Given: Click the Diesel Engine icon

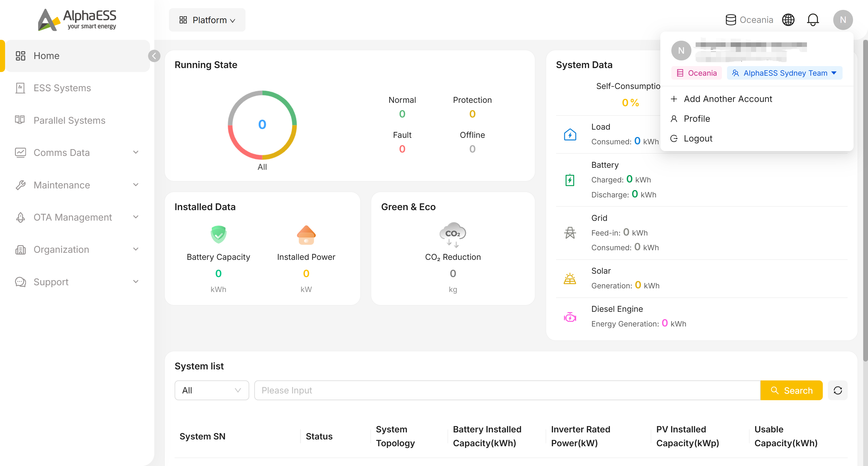Looking at the screenshot, I should [x=570, y=317].
